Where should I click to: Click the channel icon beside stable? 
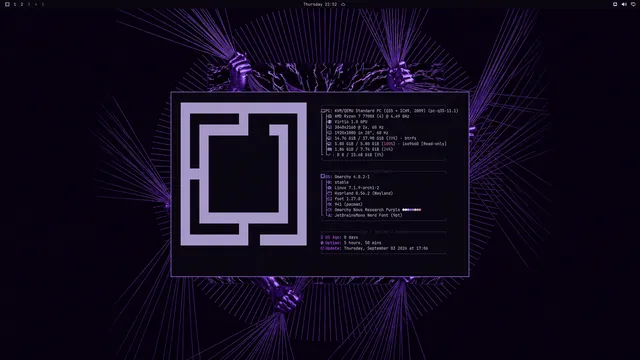coord(330,182)
